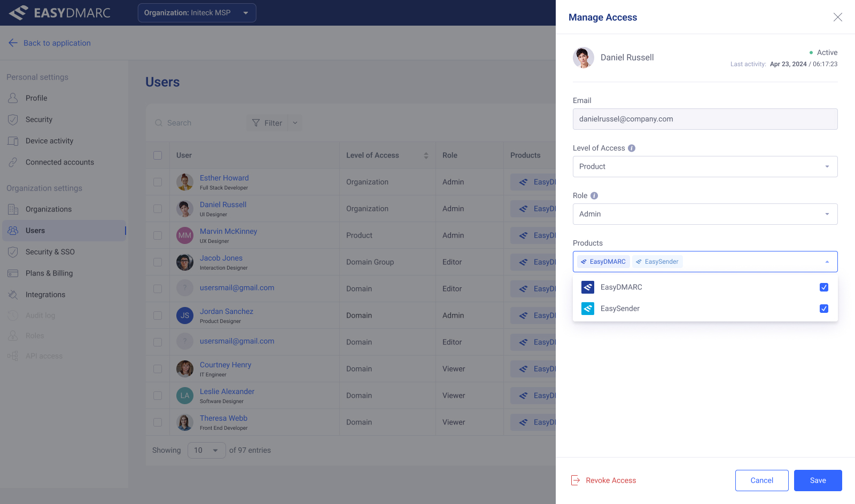Click the EasySender product icon in dropdown list

pyautogui.click(x=588, y=309)
